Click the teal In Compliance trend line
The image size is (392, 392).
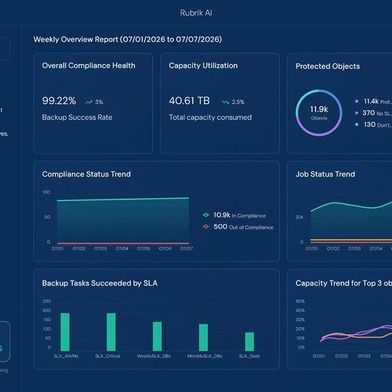point(123,199)
